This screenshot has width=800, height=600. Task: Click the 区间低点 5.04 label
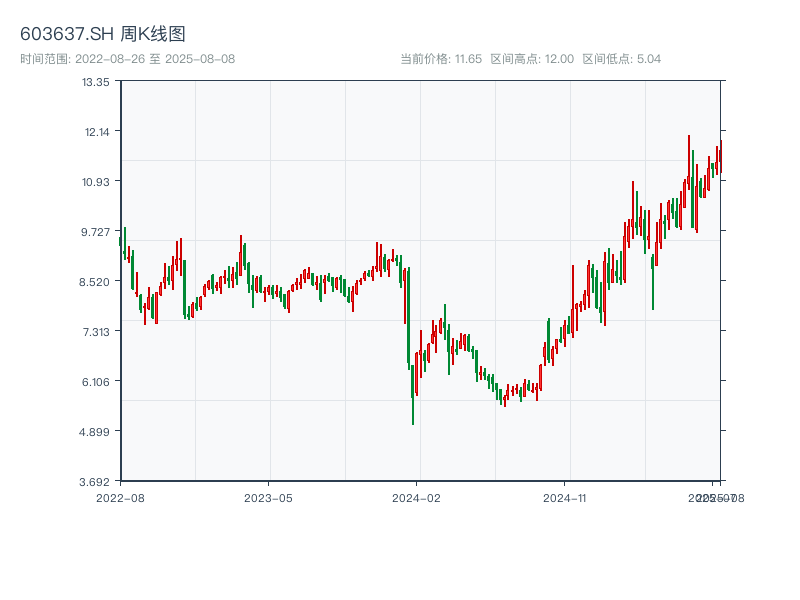622,59
